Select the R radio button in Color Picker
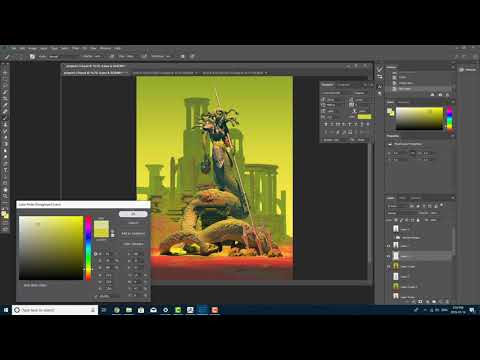This screenshot has width=480, height=360. [96, 275]
